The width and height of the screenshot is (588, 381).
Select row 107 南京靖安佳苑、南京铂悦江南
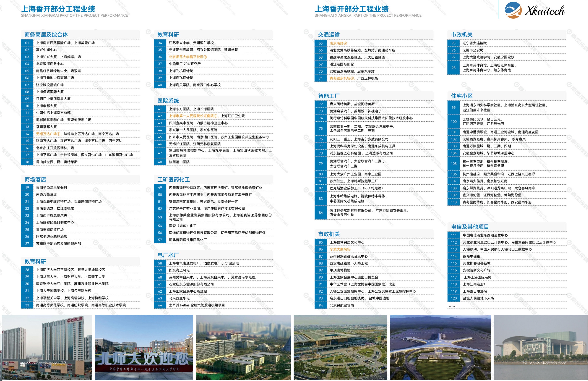coord(507,181)
